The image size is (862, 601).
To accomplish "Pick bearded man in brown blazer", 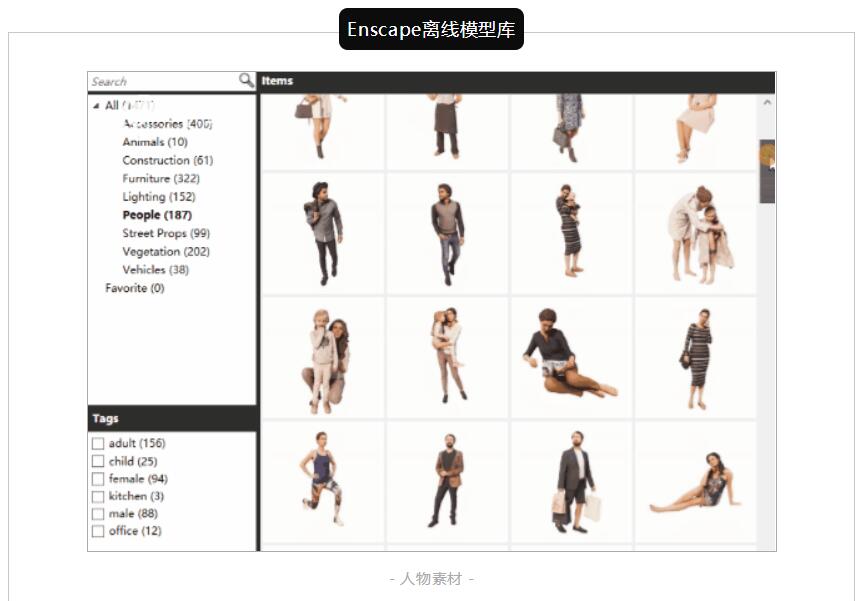I will 447,482.
